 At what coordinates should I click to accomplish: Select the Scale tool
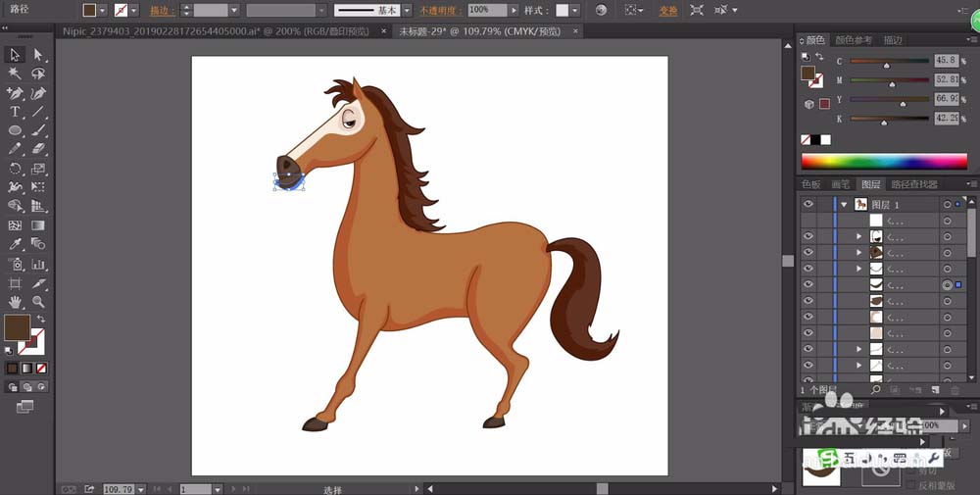[x=38, y=169]
